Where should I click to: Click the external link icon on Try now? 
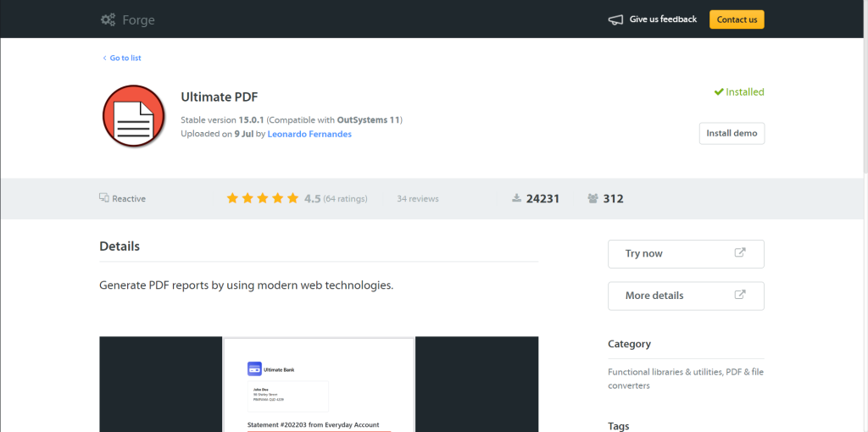tap(739, 252)
